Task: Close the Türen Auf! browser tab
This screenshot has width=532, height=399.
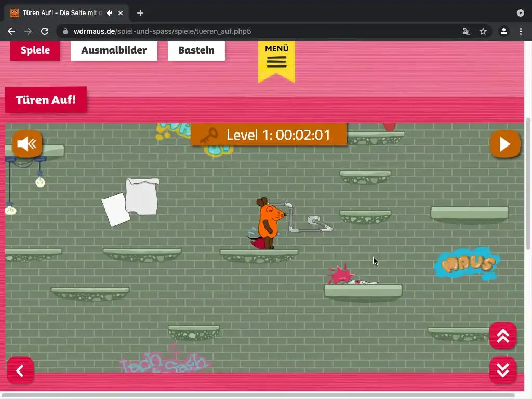Action: [x=121, y=13]
